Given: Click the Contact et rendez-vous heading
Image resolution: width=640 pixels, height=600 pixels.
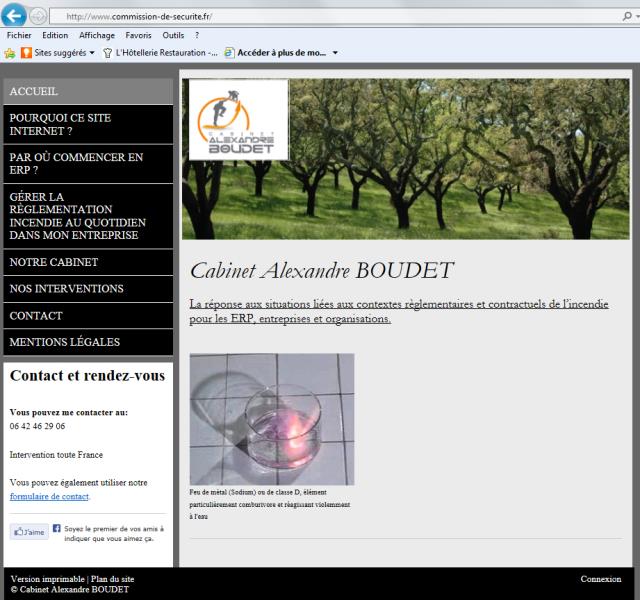Looking at the screenshot, I should pyautogui.click(x=87, y=376).
